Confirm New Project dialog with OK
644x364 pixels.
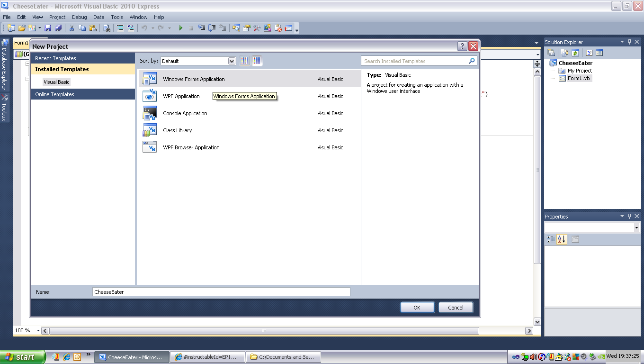tap(417, 308)
